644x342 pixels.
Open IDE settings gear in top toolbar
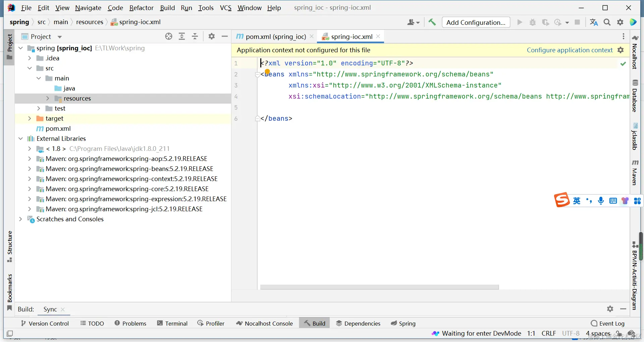pos(620,22)
